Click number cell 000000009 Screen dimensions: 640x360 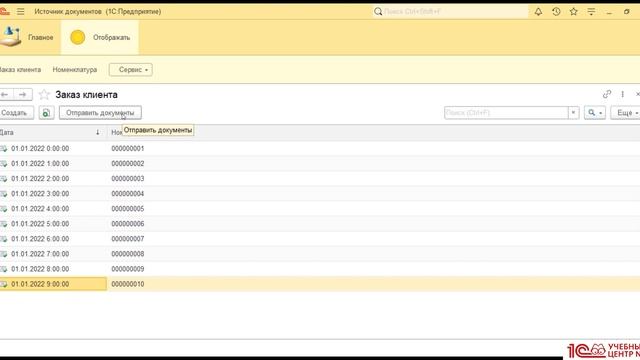(x=128, y=269)
